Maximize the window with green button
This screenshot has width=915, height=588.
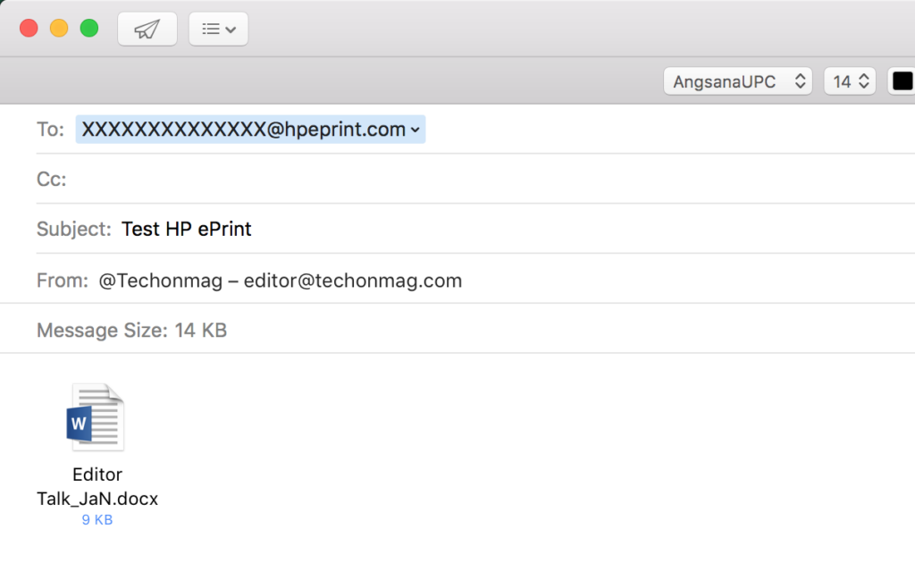click(89, 28)
